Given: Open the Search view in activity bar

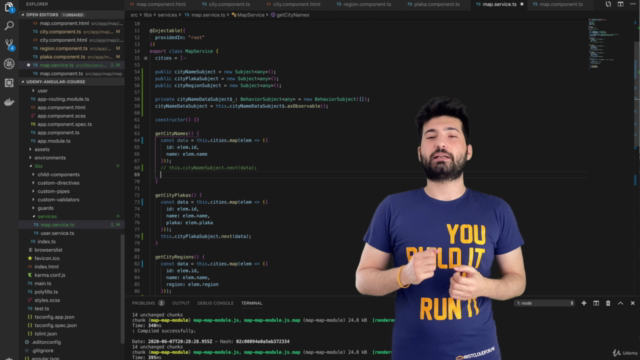Looking at the screenshot, I should point(9,26).
